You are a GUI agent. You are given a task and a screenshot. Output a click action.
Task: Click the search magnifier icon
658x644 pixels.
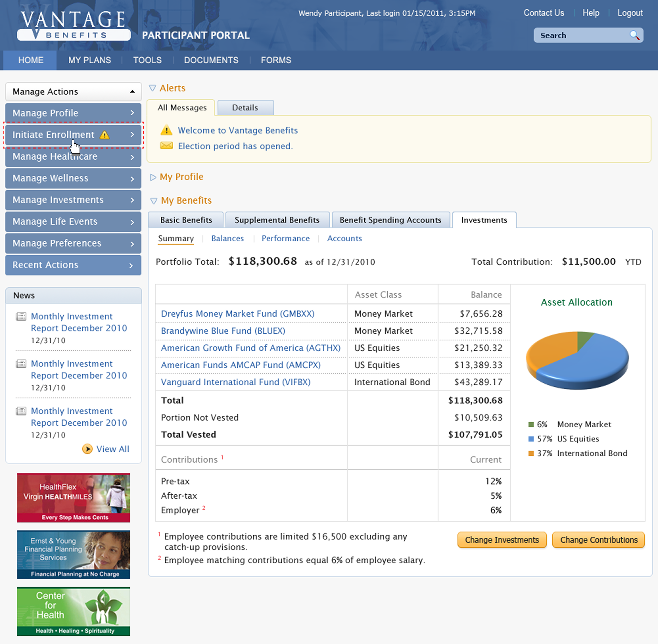click(x=634, y=35)
